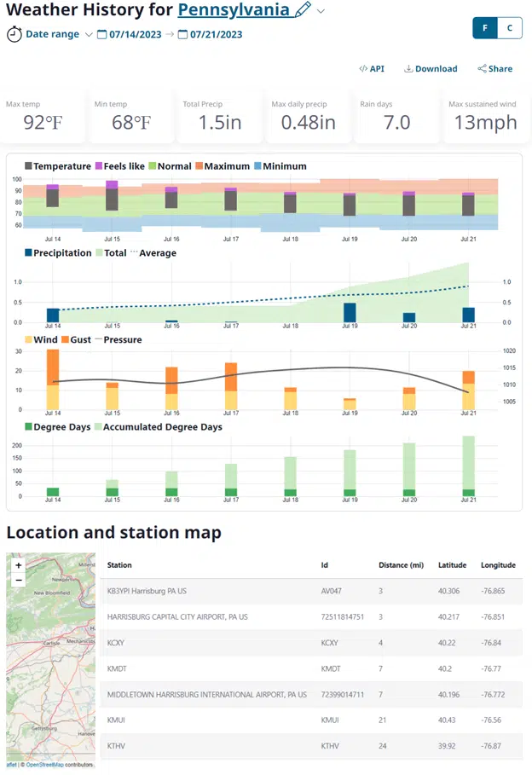Switch temperature units to Celsius
Viewport: 532px width, 775px height.
point(509,27)
